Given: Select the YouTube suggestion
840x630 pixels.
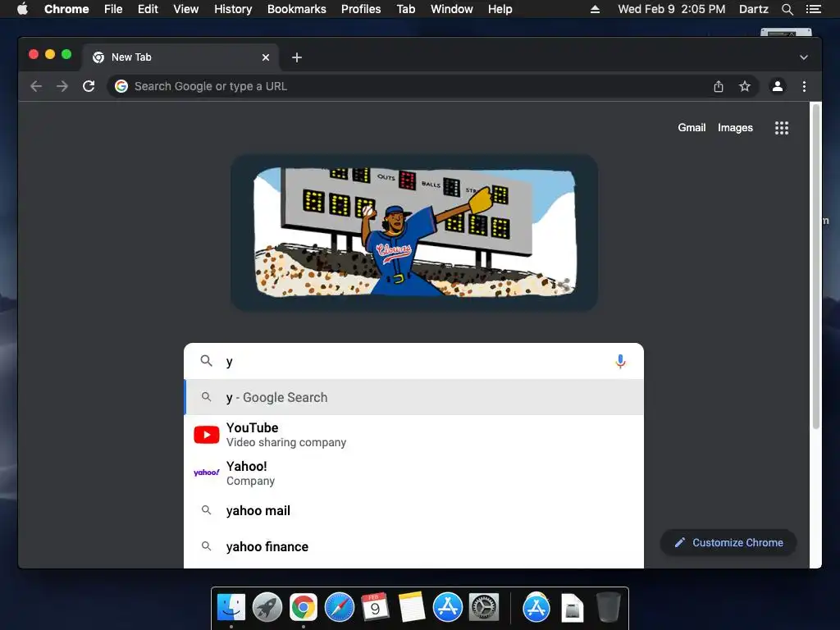Looking at the screenshot, I should coord(413,435).
